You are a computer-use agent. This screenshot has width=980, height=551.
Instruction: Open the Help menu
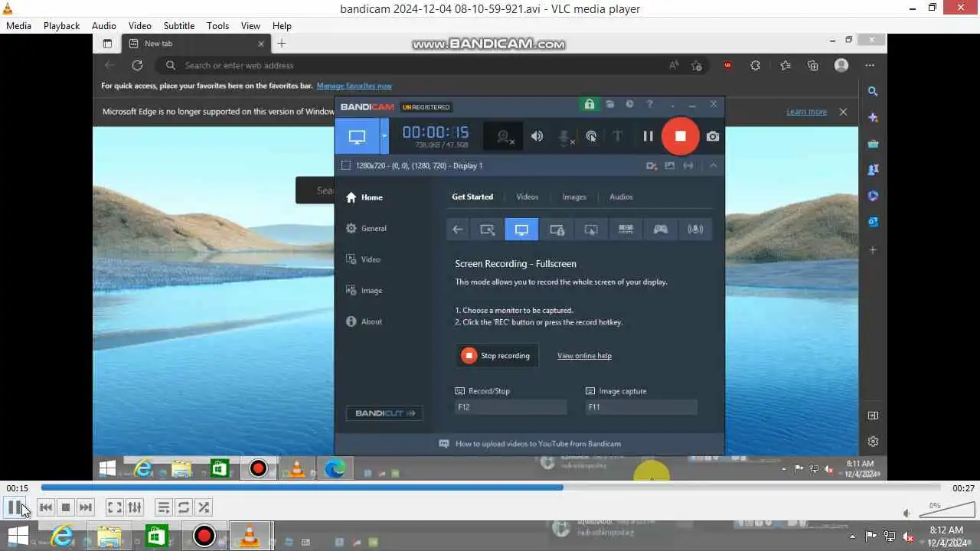(282, 25)
